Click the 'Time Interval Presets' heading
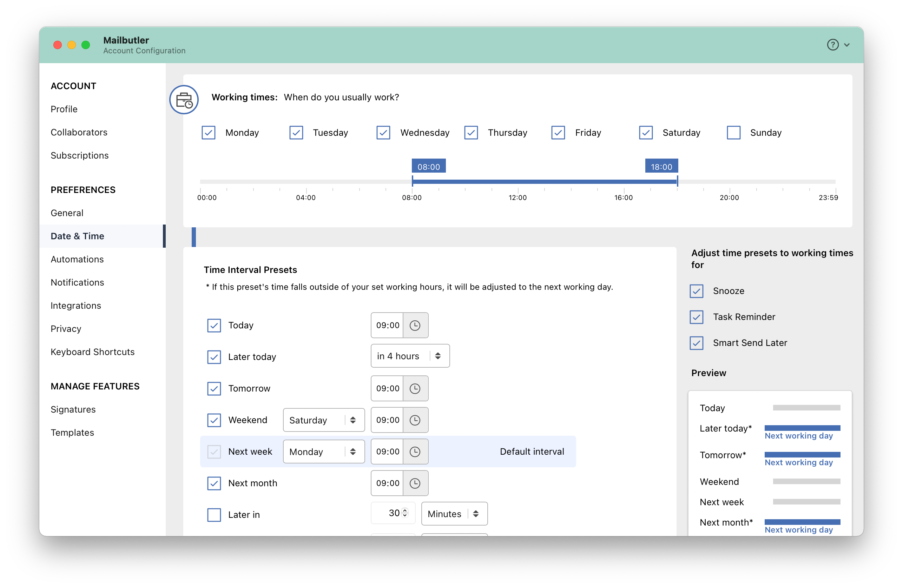The height and width of the screenshot is (588, 903). pos(250,270)
